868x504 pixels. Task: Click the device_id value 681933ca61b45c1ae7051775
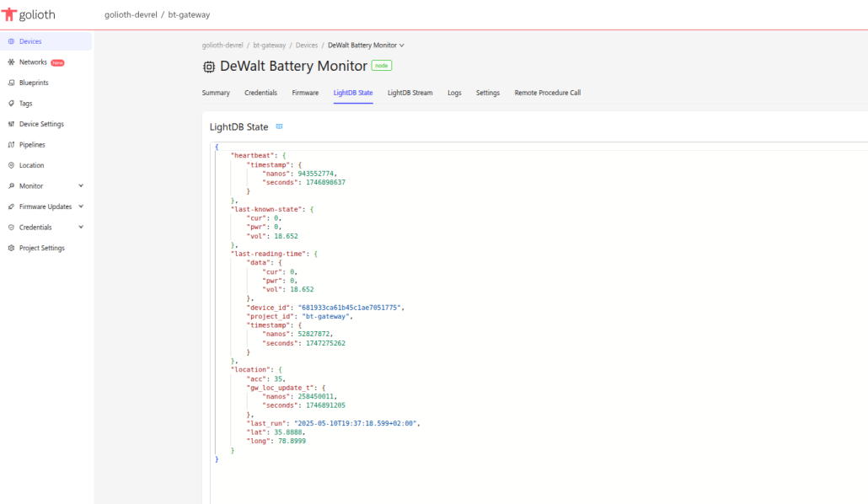pyautogui.click(x=351, y=308)
